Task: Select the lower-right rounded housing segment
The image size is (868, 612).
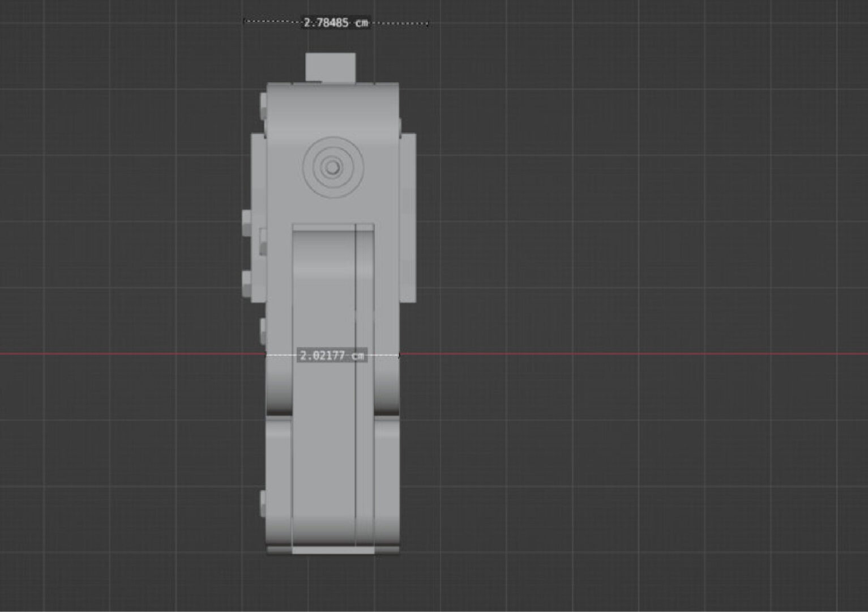Action: (387, 482)
